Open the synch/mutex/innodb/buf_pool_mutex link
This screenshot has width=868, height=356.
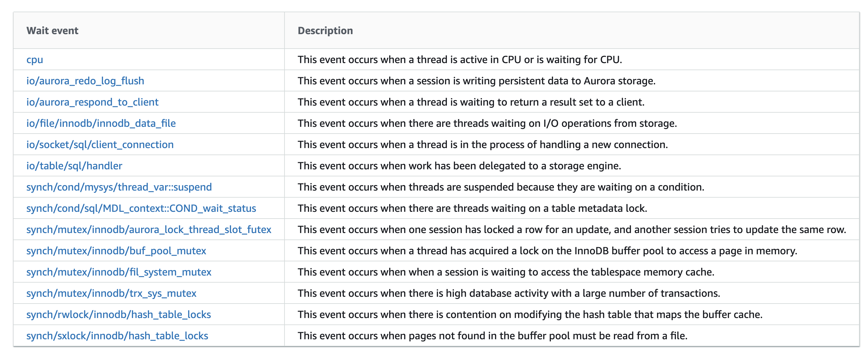coord(116,250)
